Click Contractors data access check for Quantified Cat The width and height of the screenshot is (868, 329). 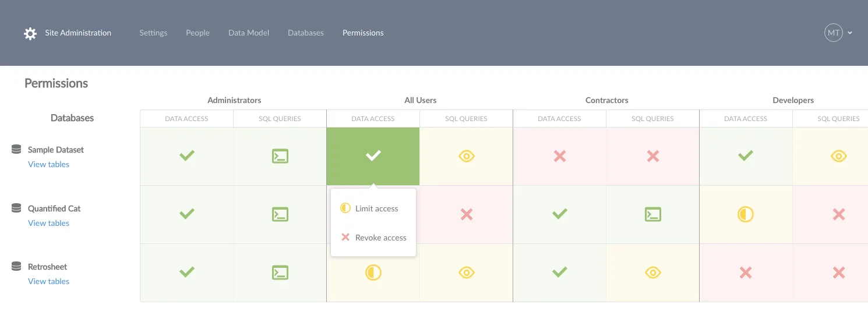coord(560,214)
